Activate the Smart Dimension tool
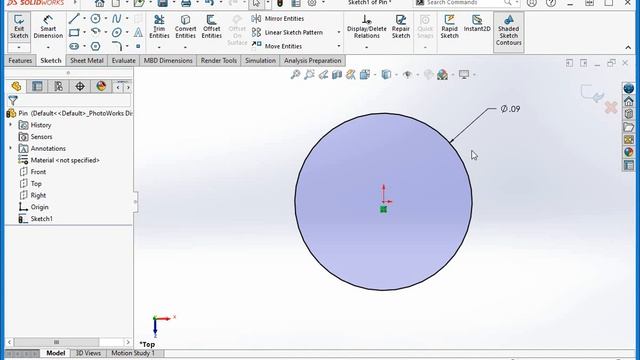This screenshot has height=360, width=640. (48, 27)
